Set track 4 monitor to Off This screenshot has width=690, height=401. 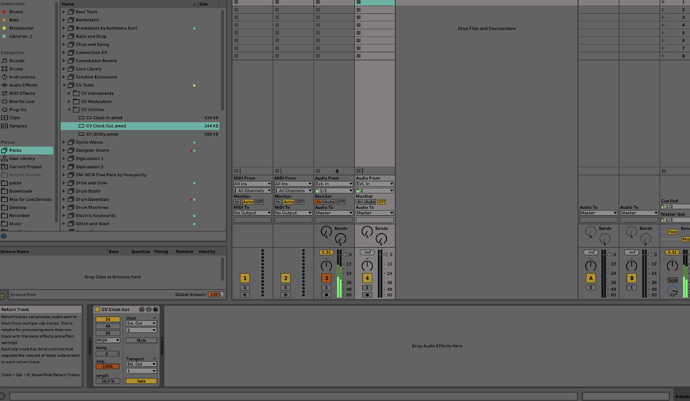[382, 202]
